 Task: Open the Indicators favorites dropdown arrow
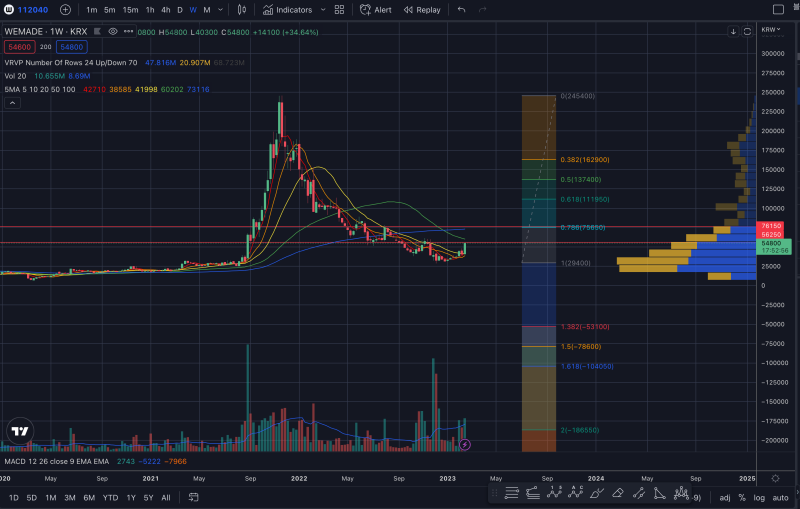click(323, 10)
